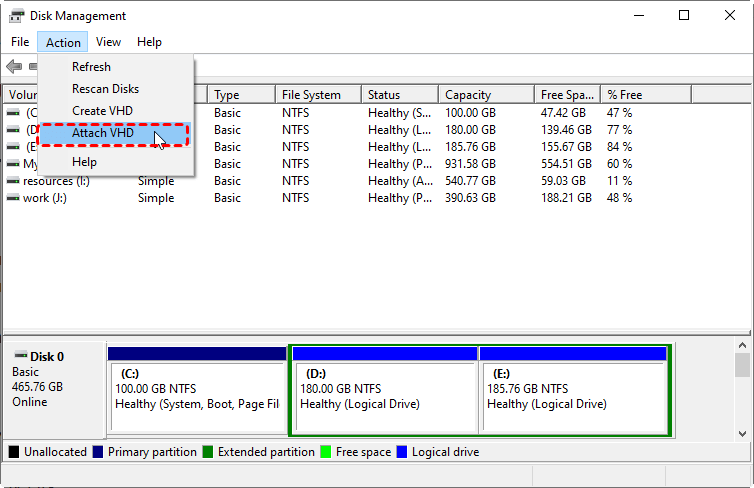
Task: Click the scroll up arrow in disk pane
Action: point(742,345)
